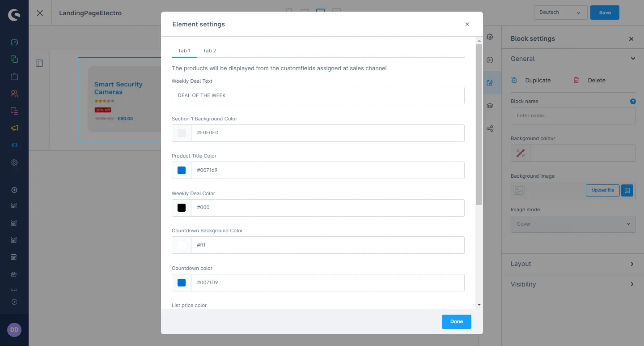Collapse the General section

tap(633, 59)
